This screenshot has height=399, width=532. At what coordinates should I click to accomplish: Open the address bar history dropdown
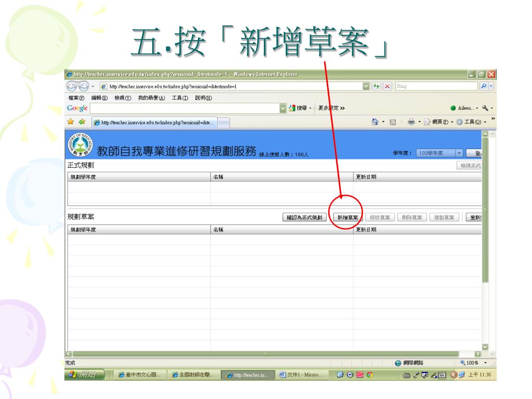[x=366, y=86]
